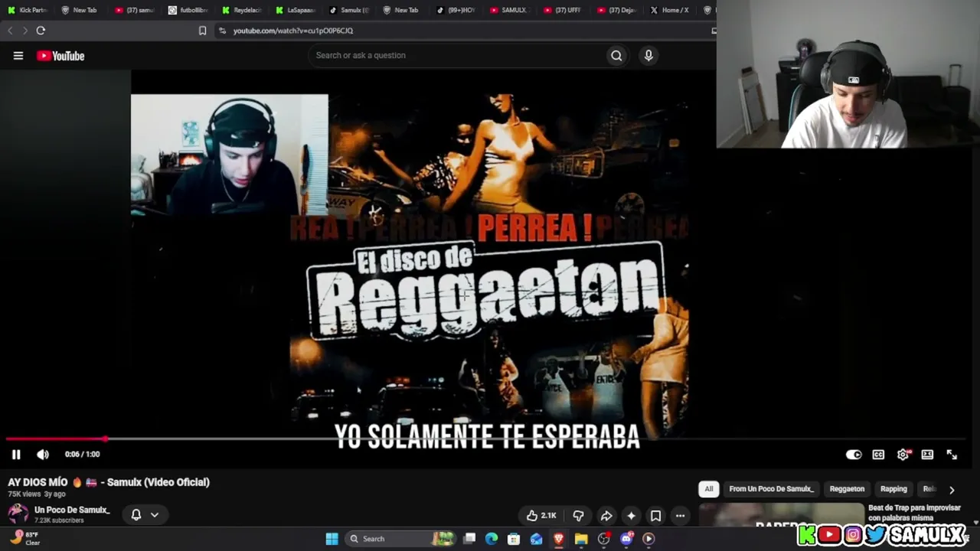This screenshot has width=980, height=551.
Task: Open File Explorer from the taskbar
Action: click(581, 539)
